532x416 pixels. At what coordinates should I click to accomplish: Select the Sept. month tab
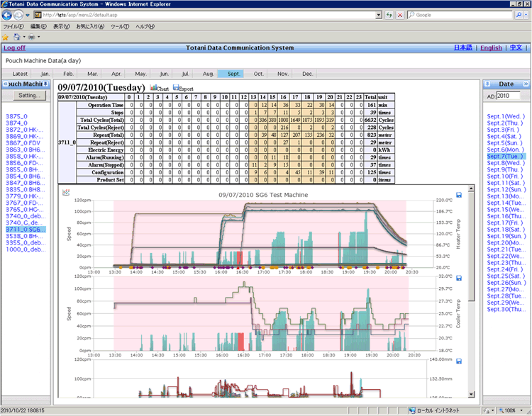(231, 74)
